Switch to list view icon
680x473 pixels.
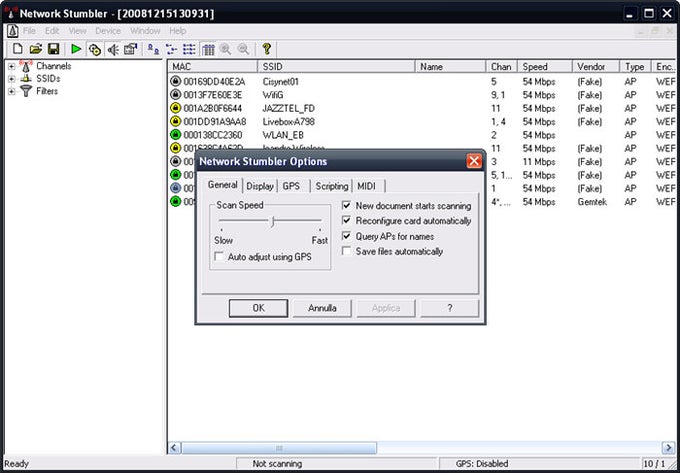(x=189, y=49)
